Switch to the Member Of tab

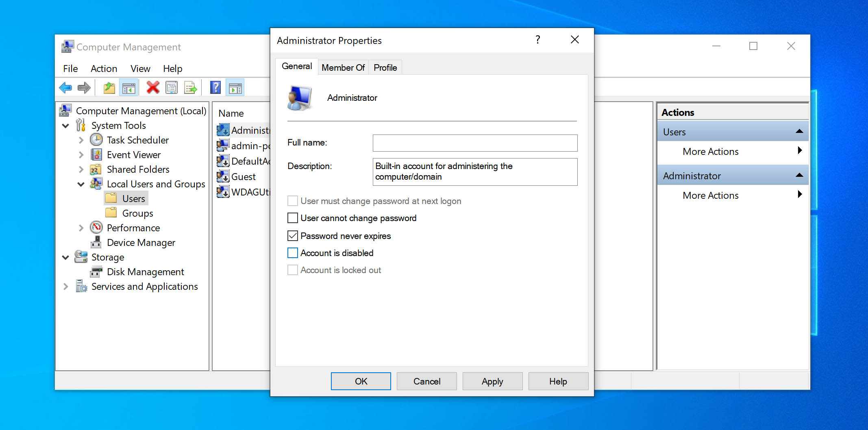(343, 67)
